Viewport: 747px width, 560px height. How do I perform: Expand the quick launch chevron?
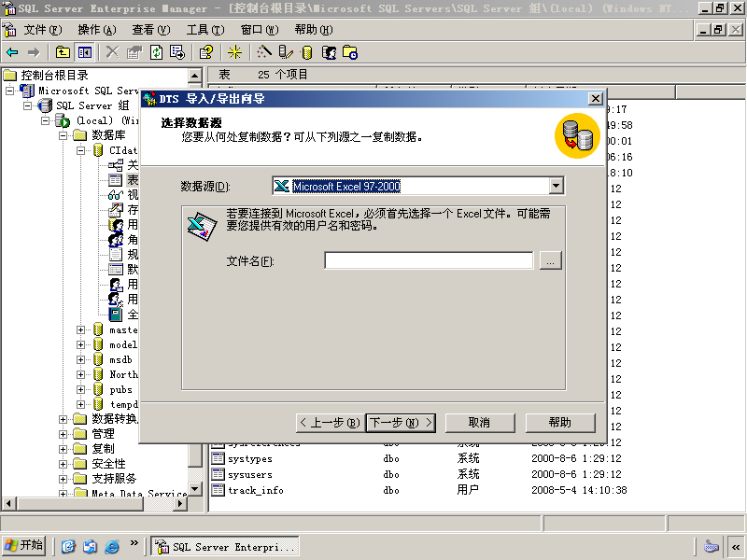134,543
